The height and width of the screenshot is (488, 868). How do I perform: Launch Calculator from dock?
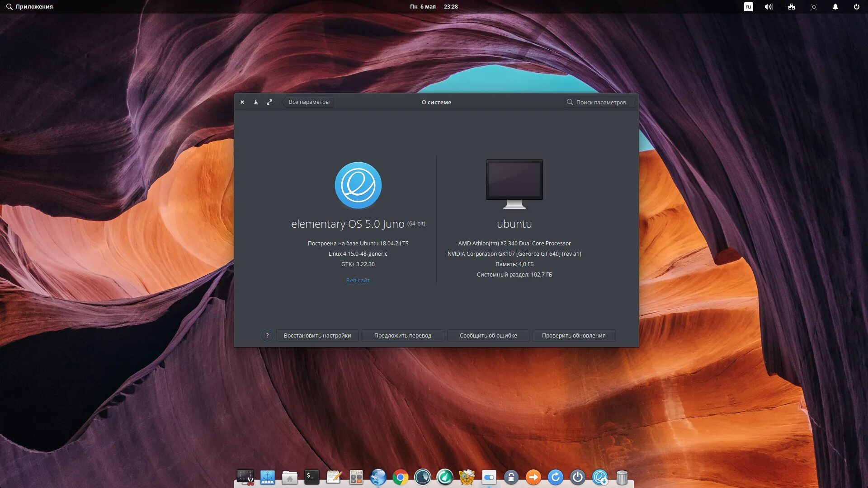tap(356, 477)
